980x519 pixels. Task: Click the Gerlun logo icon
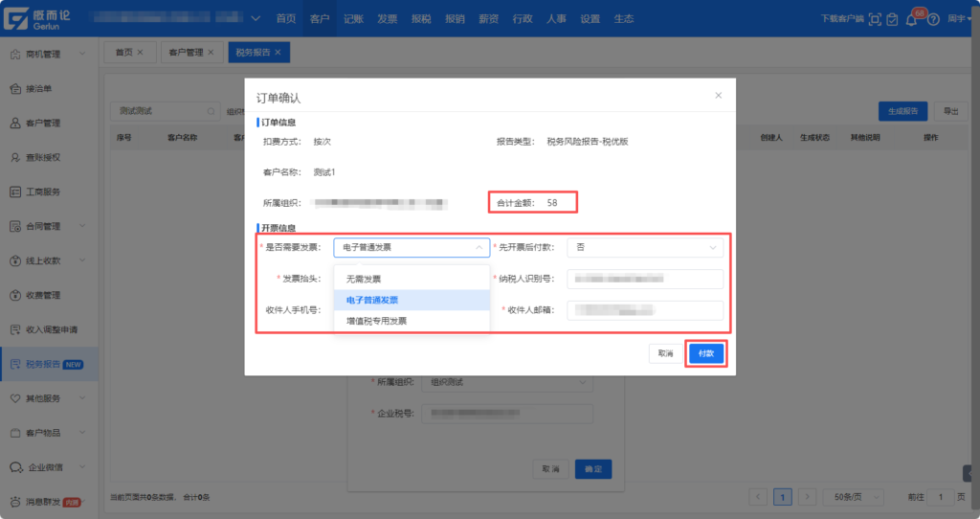(x=17, y=19)
